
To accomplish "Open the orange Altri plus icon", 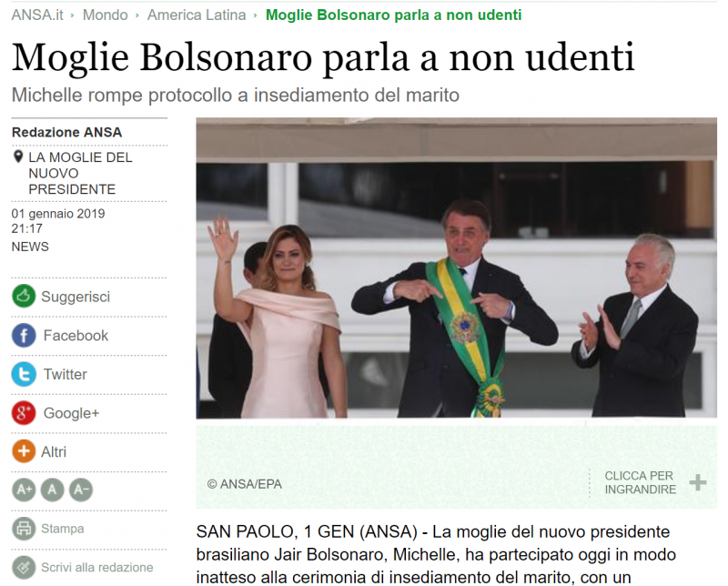I will point(24,451).
